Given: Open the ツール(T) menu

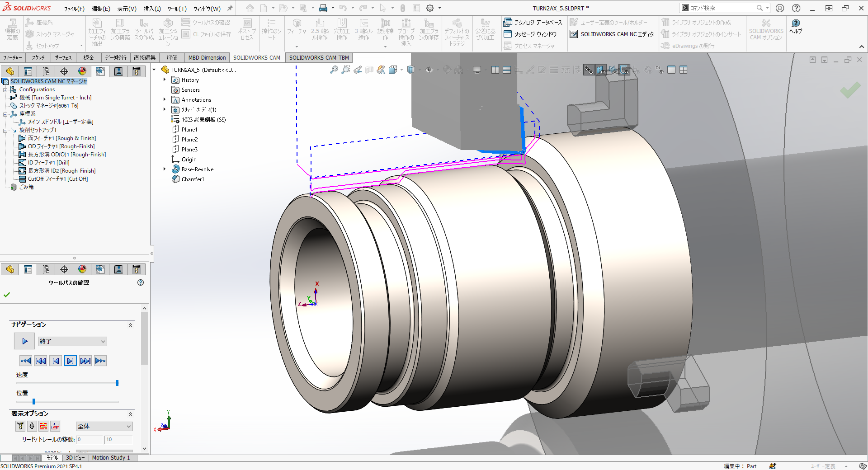Looking at the screenshot, I should click(x=177, y=9).
